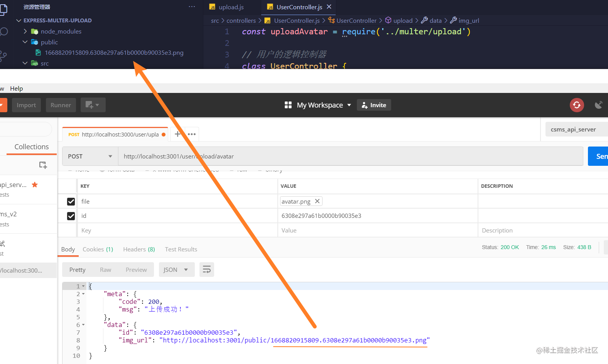Click the Postman sync icon
Viewport: 608px width, 364px height.
[577, 105]
